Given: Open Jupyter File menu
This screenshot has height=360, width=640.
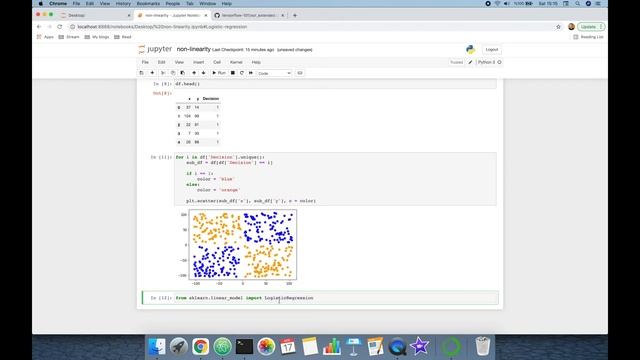Looking at the screenshot, I should click(145, 62).
